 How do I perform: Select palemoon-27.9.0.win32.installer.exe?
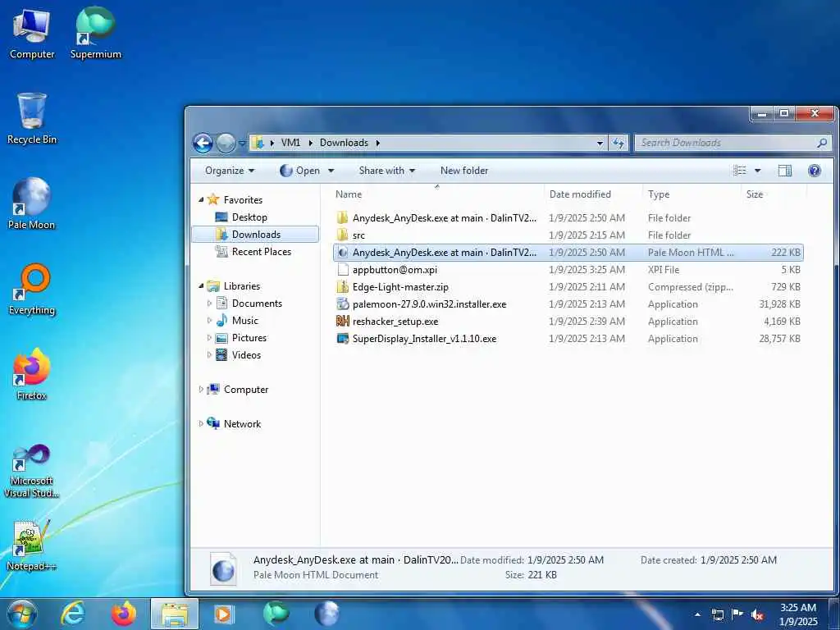pos(568,304)
